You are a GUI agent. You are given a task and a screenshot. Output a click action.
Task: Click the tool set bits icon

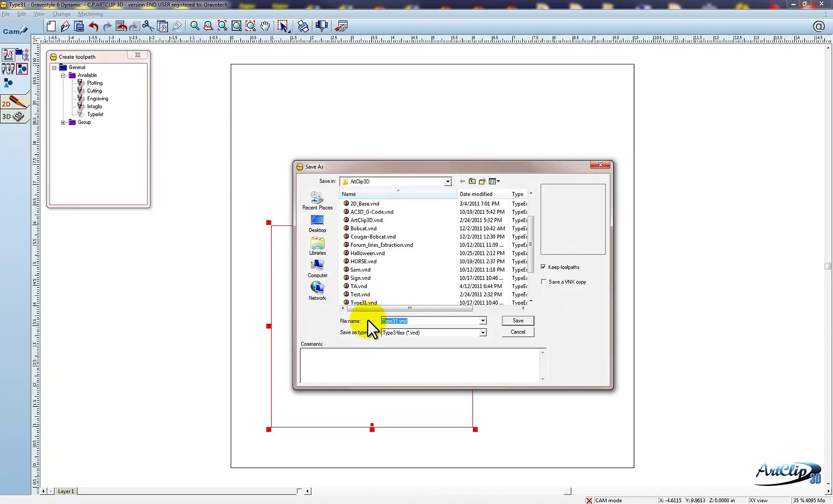[x=8, y=69]
